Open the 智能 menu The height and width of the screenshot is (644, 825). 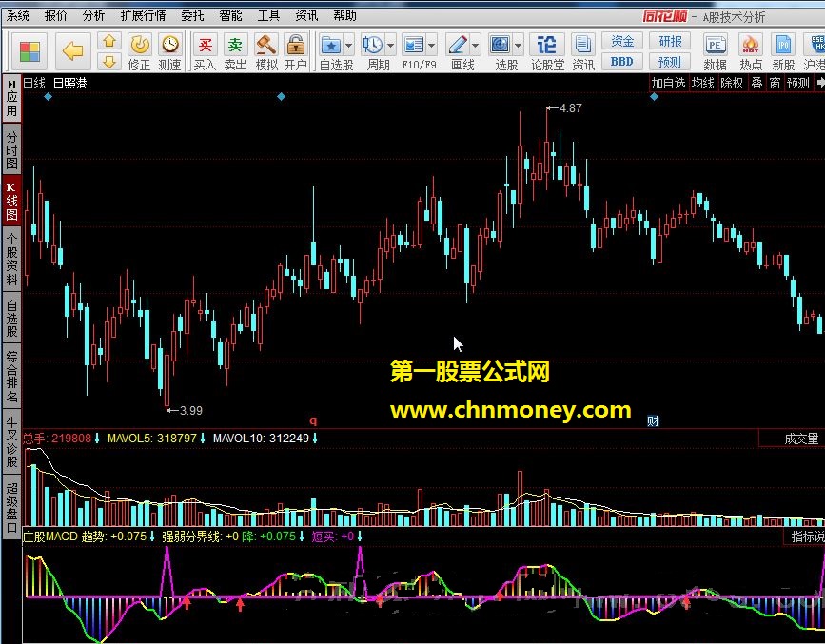[x=230, y=16]
